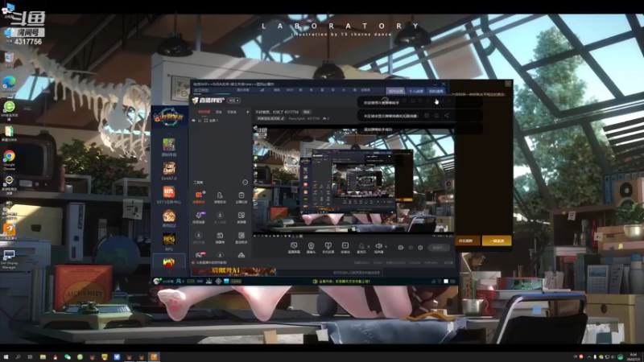
Task: Edit the stream title with pencil icon
Action: coord(283,118)
